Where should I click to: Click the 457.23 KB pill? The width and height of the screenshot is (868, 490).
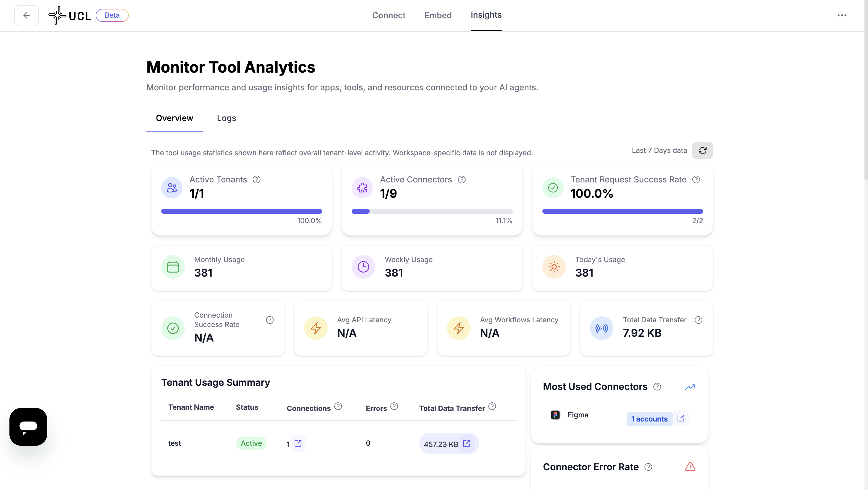[448, 443]
